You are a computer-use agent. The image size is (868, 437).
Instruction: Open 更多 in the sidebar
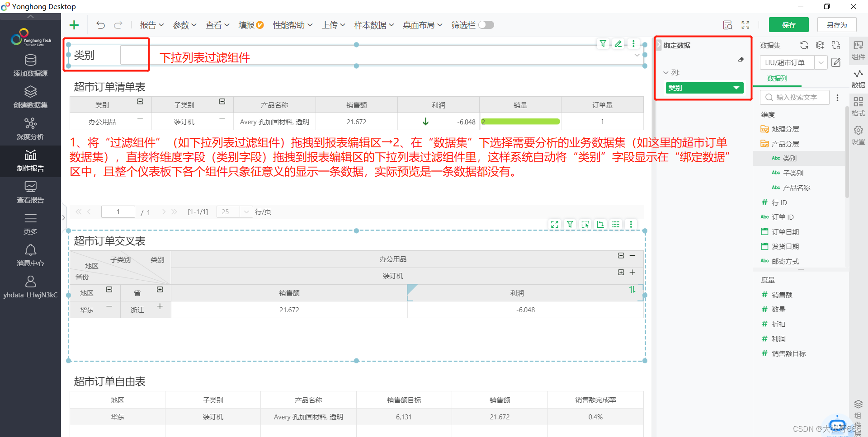(30, 224)
